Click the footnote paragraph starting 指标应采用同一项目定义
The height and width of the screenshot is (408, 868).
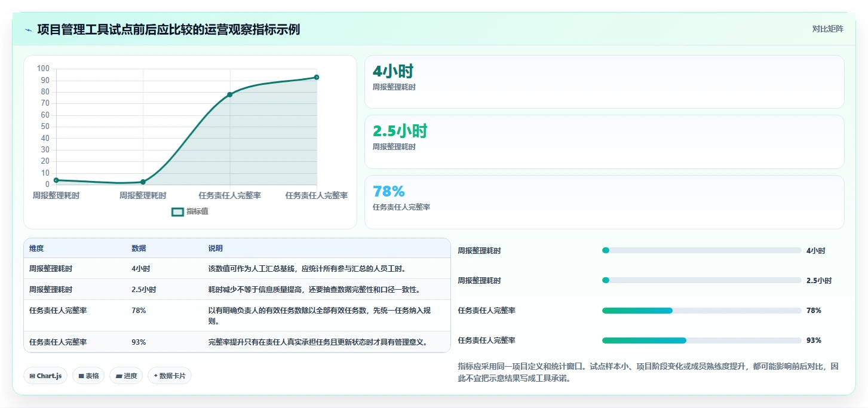[x=648, y=372]
